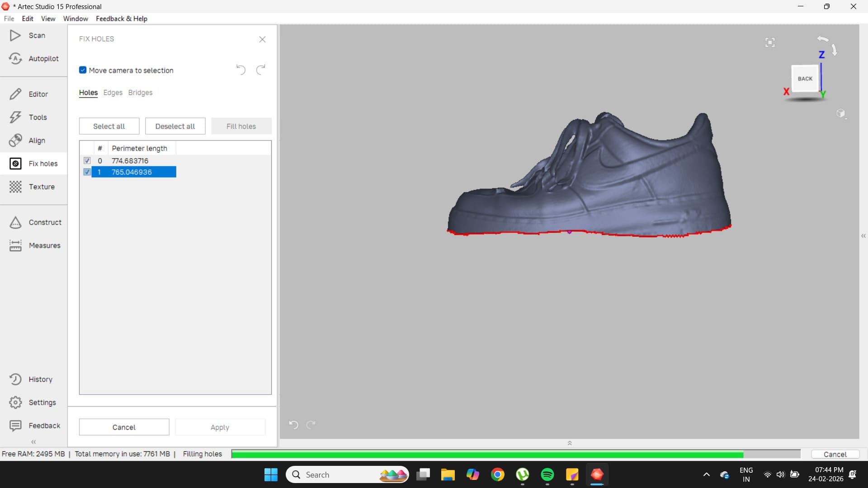The image size is (868, 488).
Task: Cancel the filling holes progress
Action: click(x=835, y=454)
